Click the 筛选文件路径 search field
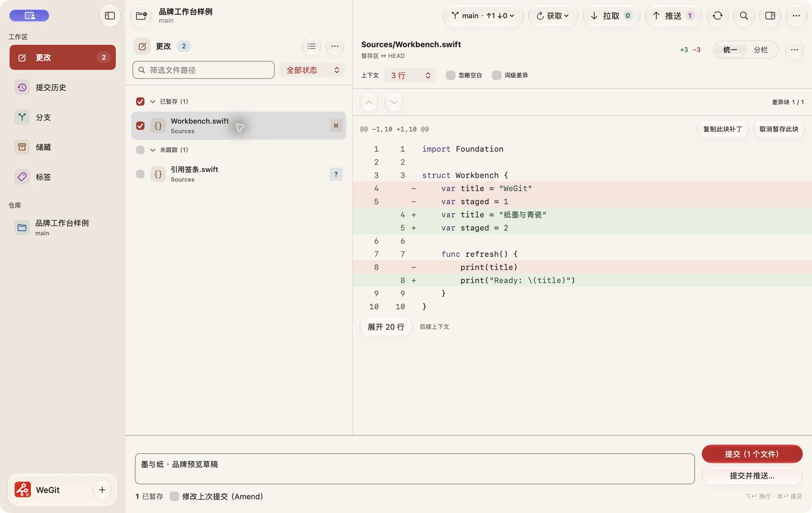 click(x=203, y=70)
